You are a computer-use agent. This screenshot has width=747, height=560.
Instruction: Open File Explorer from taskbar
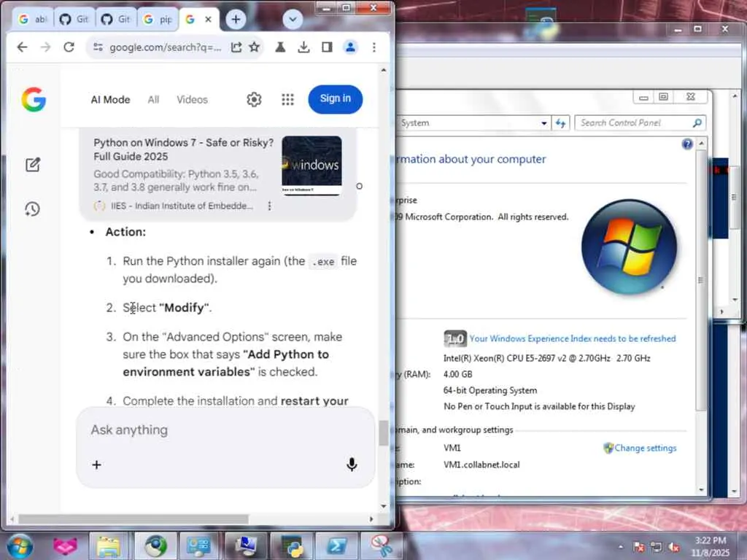click(x=109, y=546)
